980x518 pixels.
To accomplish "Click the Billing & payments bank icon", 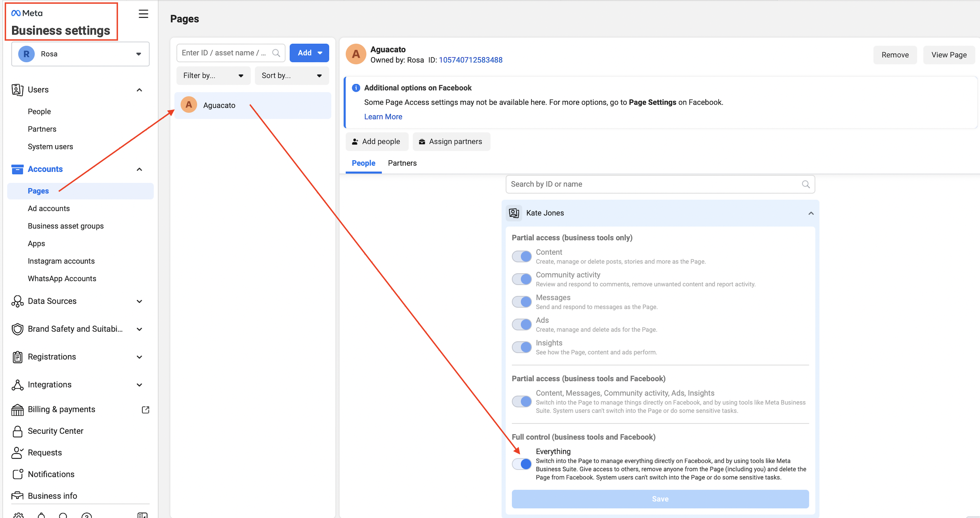I will click(17, 410).
